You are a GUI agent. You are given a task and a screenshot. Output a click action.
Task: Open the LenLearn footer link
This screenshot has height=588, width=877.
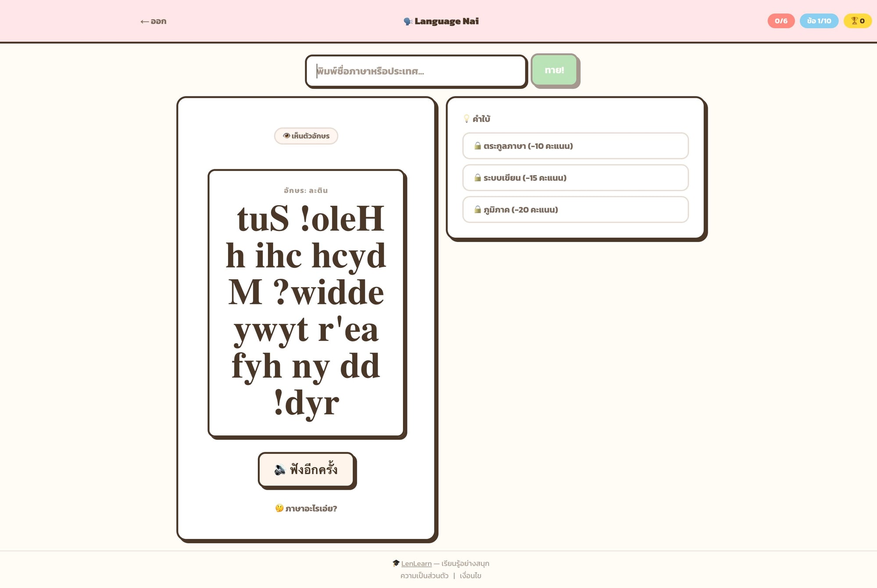pos(416,563)
